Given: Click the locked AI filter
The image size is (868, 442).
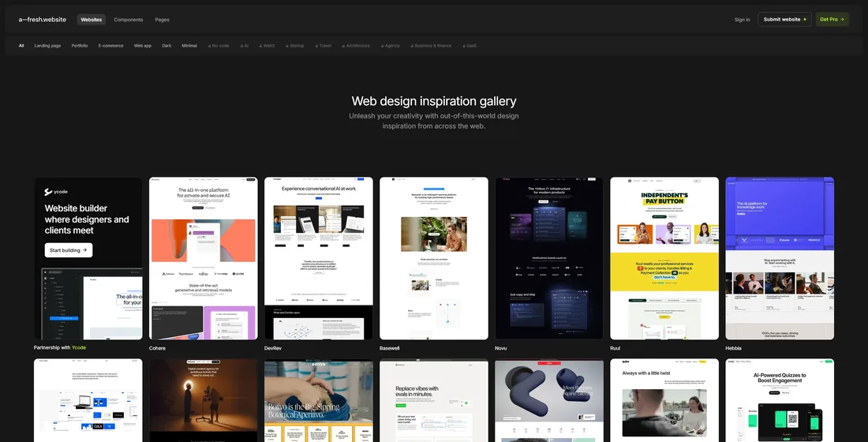Looking at the screenshot, I should (244, 46).
